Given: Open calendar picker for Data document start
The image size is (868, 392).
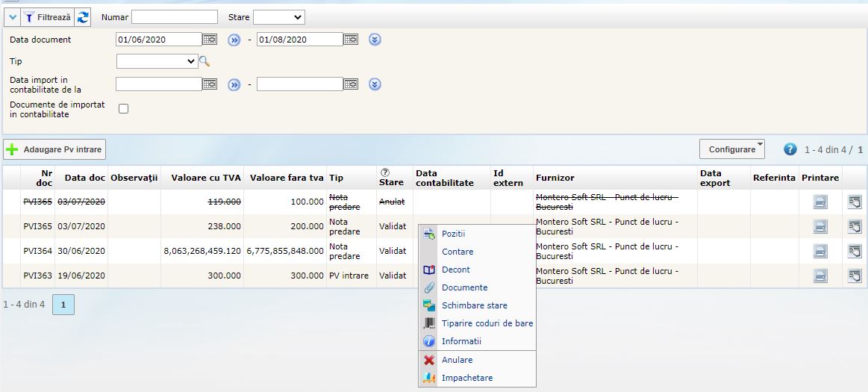Looking at the screenshot, I should pos(210,40).
